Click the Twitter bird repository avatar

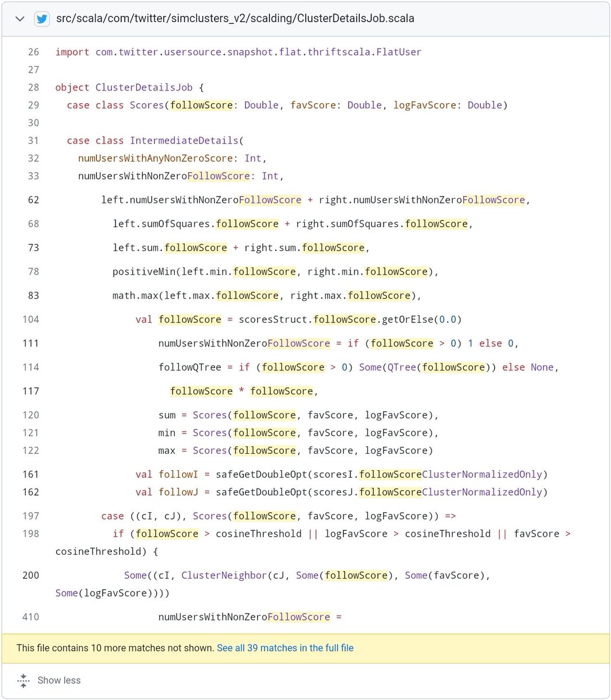pos(42,19)
